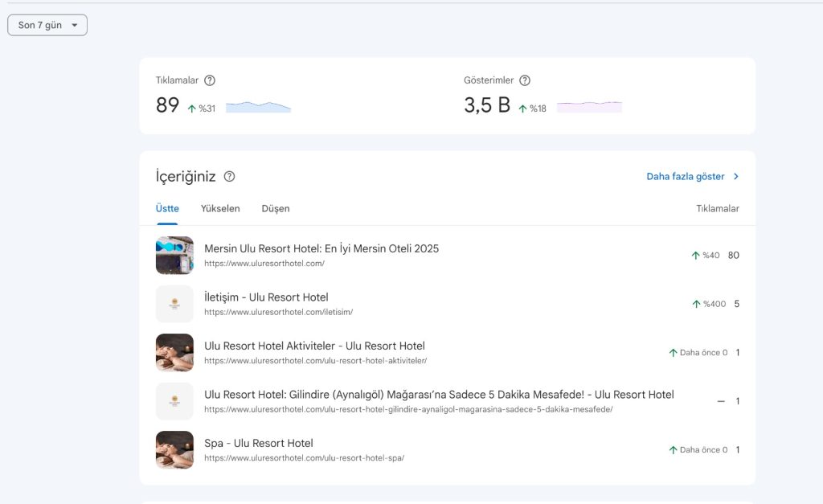Click the question mark beside İçeriğiniz heading
Screen dimensions: 823x504
click(229, 177)
